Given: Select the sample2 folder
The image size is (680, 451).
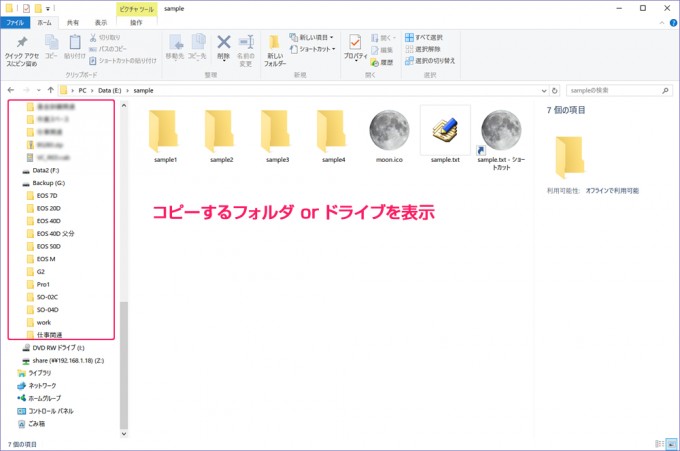Looking at the screenshot, I should click(221, 136).
